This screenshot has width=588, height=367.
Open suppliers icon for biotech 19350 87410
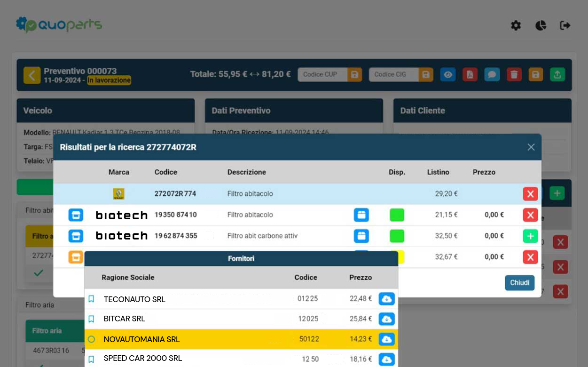76,215
